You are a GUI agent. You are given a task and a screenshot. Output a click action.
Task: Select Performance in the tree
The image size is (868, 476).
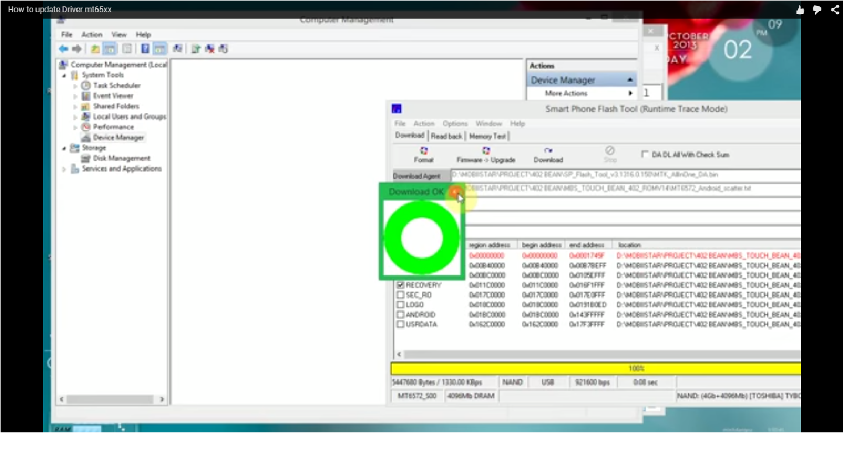[113, 127]
